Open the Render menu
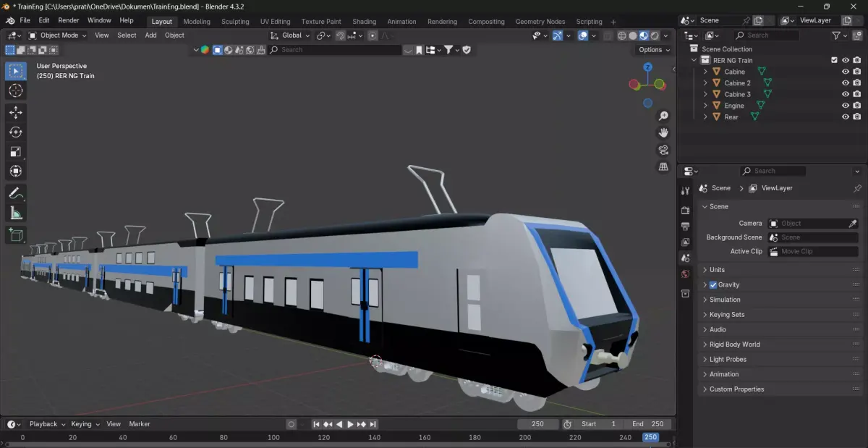 point(69,20)
